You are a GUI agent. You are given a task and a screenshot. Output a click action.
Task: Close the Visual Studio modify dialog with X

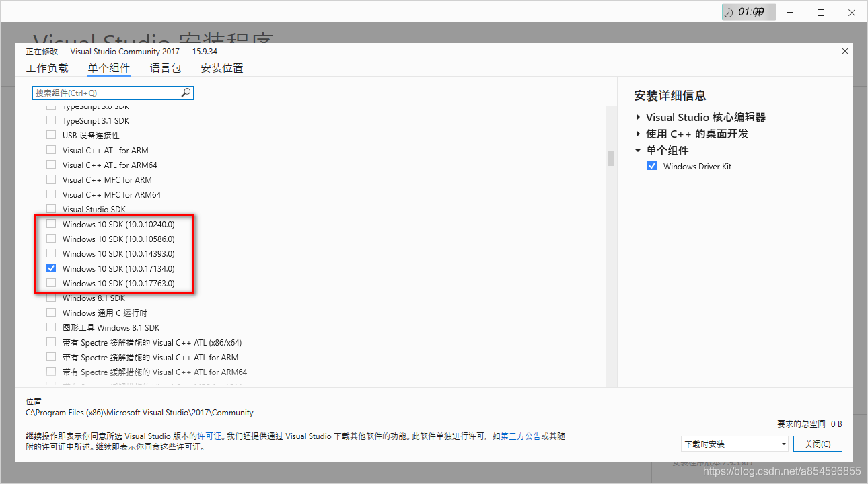pyautogui.click(x=845, y=52)
